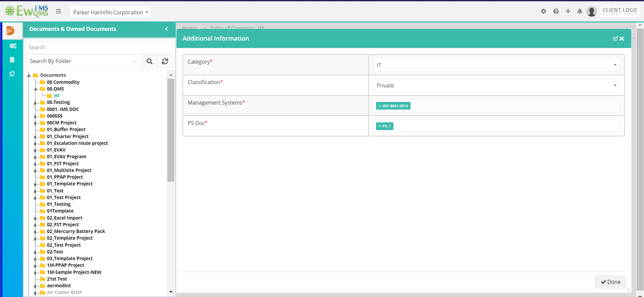
Task: Click the Client Logo image
Action: (x=620, y=11)
